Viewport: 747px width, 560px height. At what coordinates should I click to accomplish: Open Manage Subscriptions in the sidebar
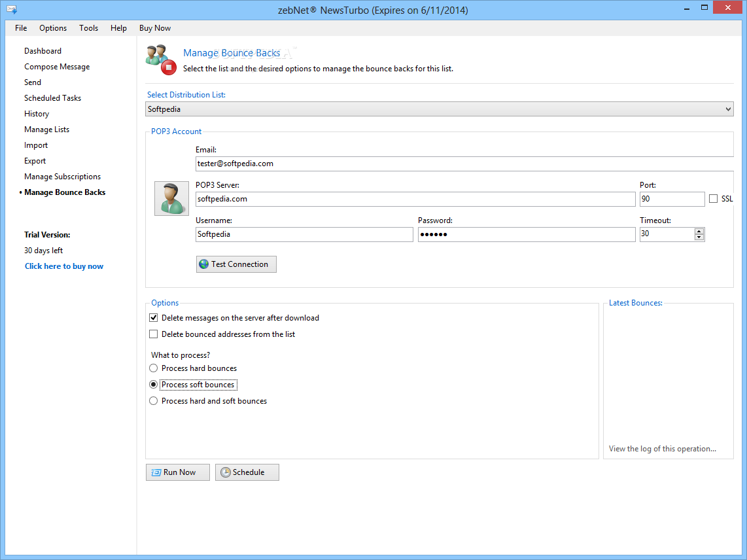[62, 177]
